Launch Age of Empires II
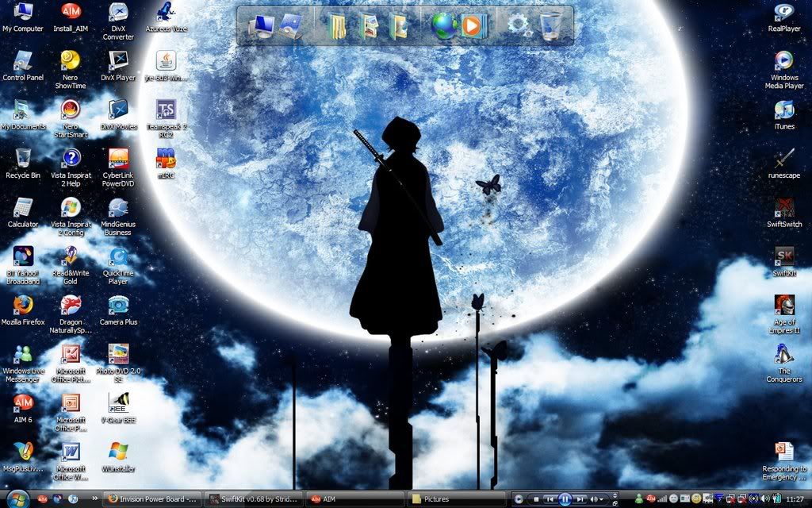The image size is (812, 508). tap(784, 314)
